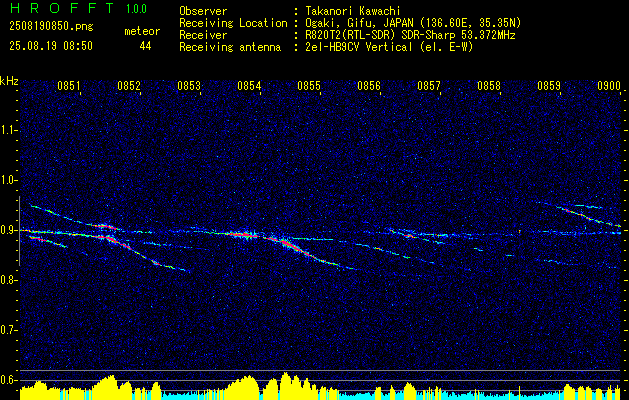Click the 0857 time marker
Image resolution: width=629 pixels, height=400 pixels.
pos(429,86)
